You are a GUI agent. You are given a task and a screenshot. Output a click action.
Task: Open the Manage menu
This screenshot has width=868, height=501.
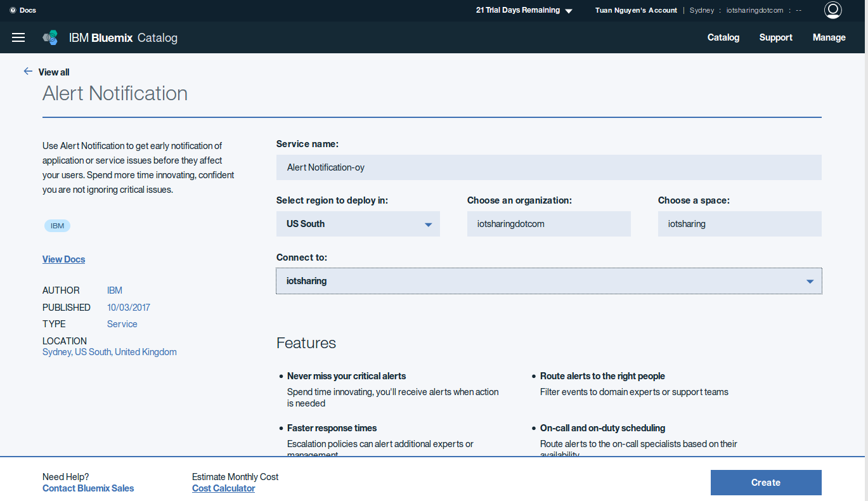(829, 37)
